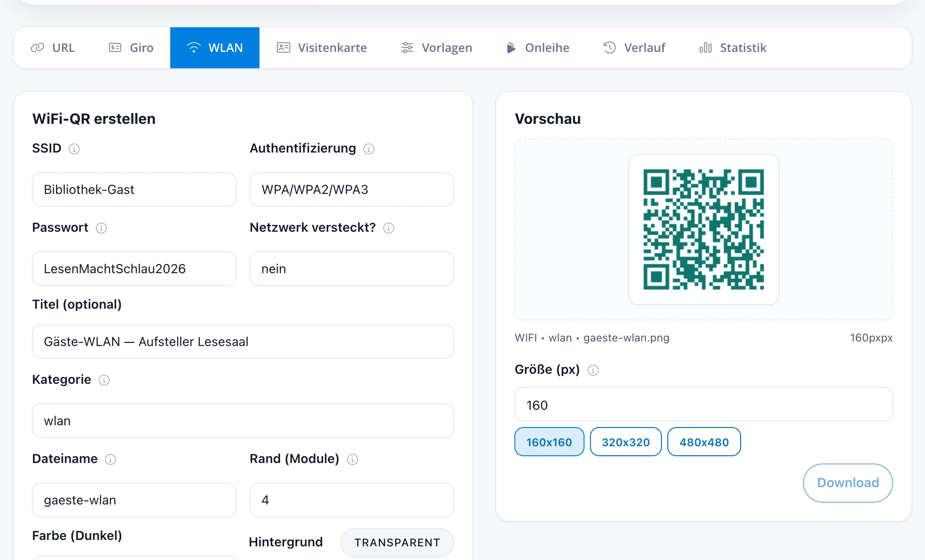925x560 pixels.
Task: Click the 160pxpx size label
Action: point(871,338)
